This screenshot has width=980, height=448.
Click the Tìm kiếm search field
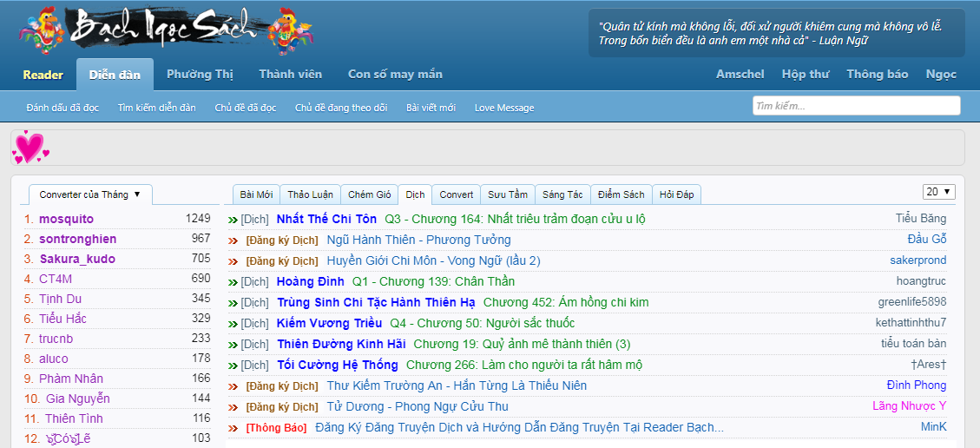[x=856, y=106]
